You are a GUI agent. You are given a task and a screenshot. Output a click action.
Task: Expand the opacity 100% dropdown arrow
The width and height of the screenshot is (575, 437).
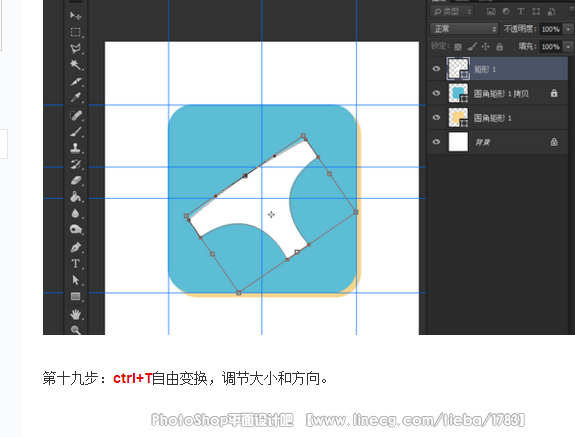[568, 29]
